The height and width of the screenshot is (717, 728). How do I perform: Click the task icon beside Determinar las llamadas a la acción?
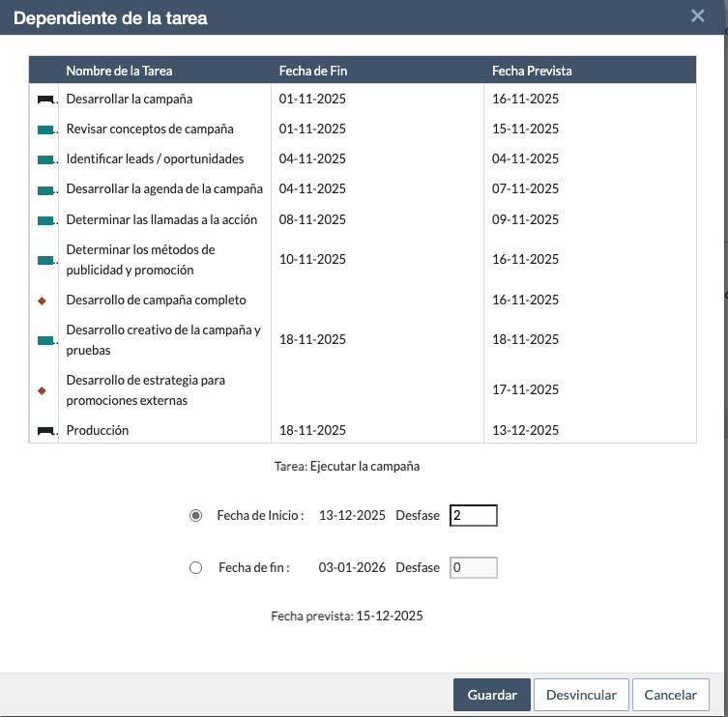tap(44, 220)
